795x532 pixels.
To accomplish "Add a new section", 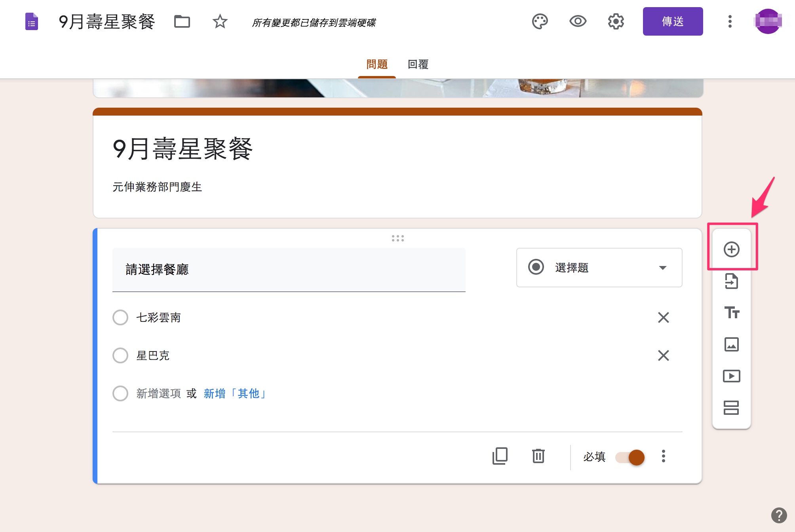I will coord(732,408).
